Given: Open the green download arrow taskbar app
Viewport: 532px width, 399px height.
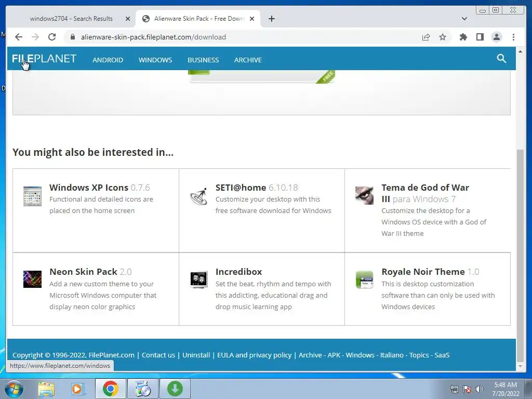Looking at the screenshot, I should click(175, 389).
